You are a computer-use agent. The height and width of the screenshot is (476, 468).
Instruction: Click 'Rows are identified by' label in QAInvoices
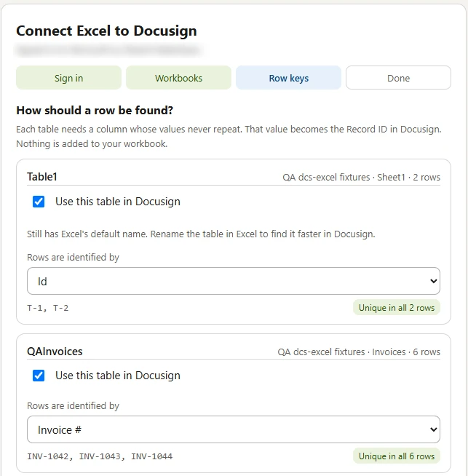coord(73,406)
